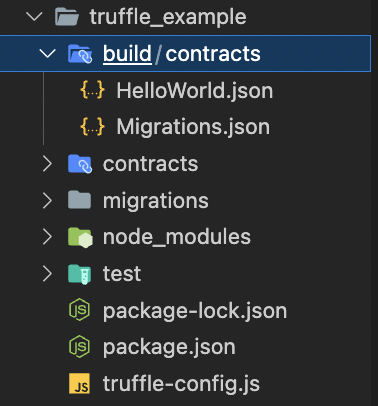Screen dimensions: 378x406
Task: Click the Migrations.json braces icon
Action: tap(92, 127)
